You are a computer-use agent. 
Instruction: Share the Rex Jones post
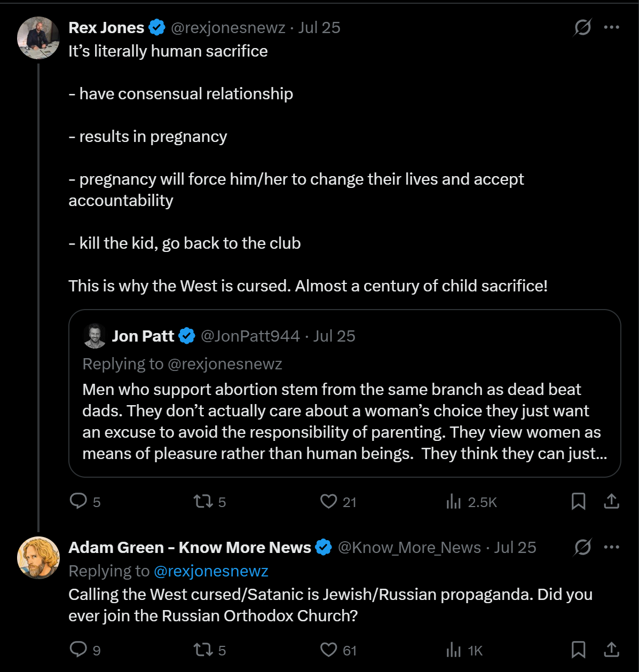tap(611, 501)
